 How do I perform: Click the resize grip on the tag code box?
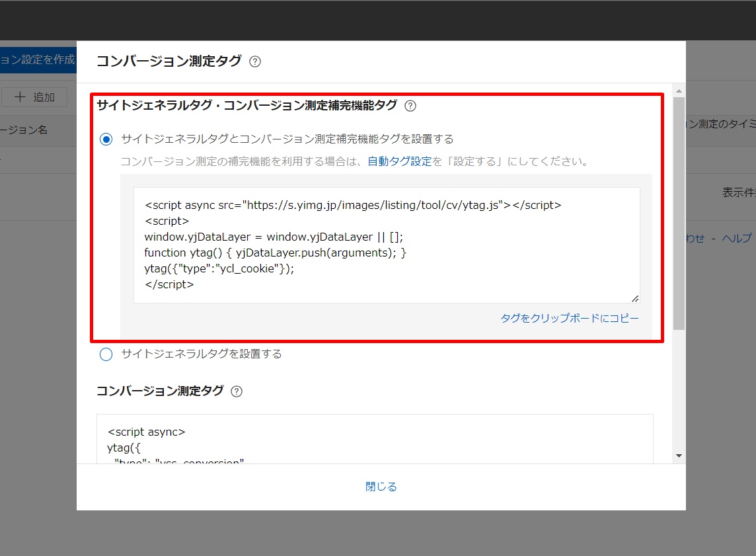pyautogui.click(x=635, y=298)
